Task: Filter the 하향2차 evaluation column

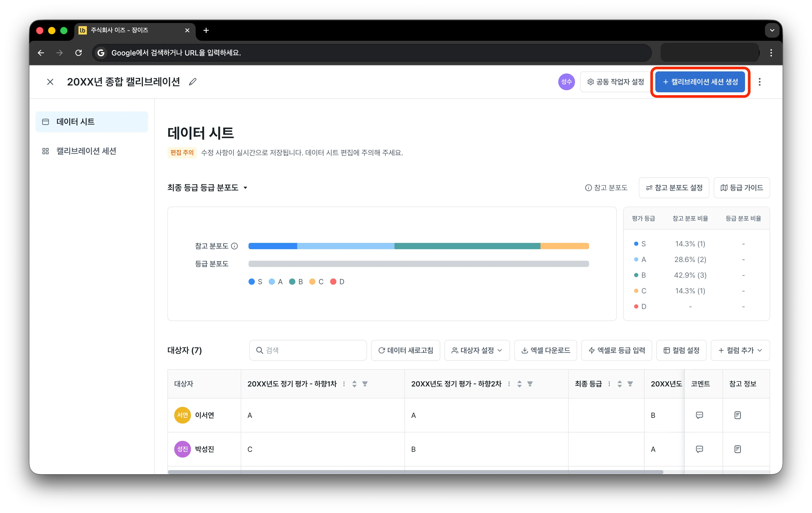Action: click(530, 384)
